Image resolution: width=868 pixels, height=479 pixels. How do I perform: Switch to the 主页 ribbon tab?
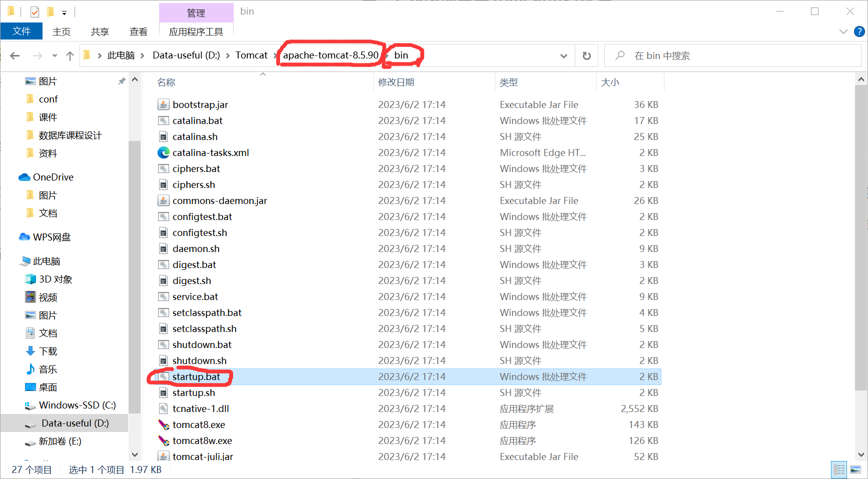click(x=62, y=31)
